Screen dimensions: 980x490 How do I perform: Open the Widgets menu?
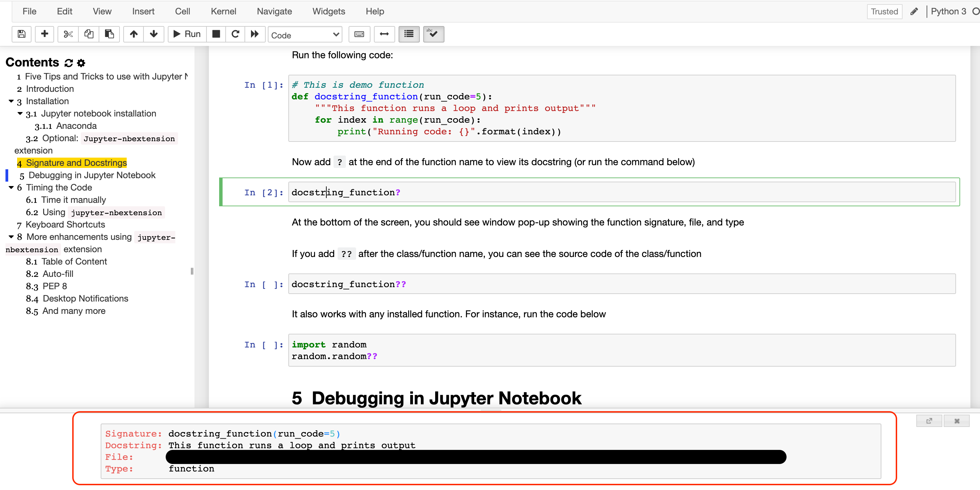click(x=328, y=11)
